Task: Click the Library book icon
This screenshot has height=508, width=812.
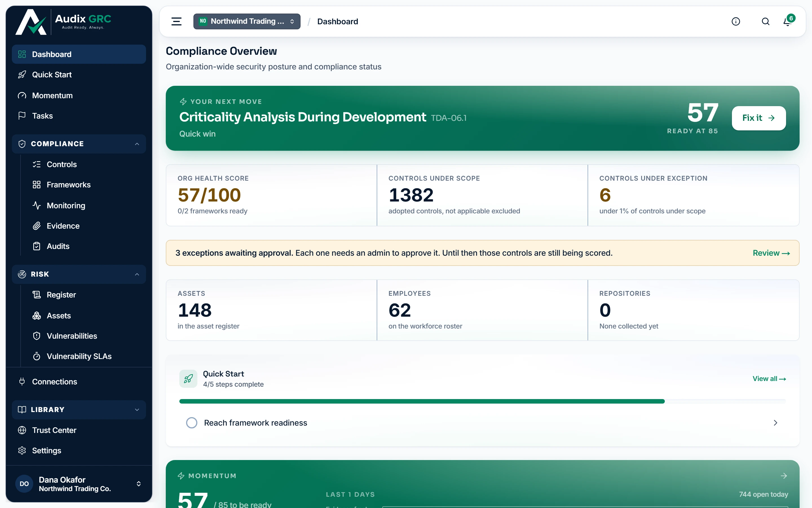Action: (x=22, y=410)
